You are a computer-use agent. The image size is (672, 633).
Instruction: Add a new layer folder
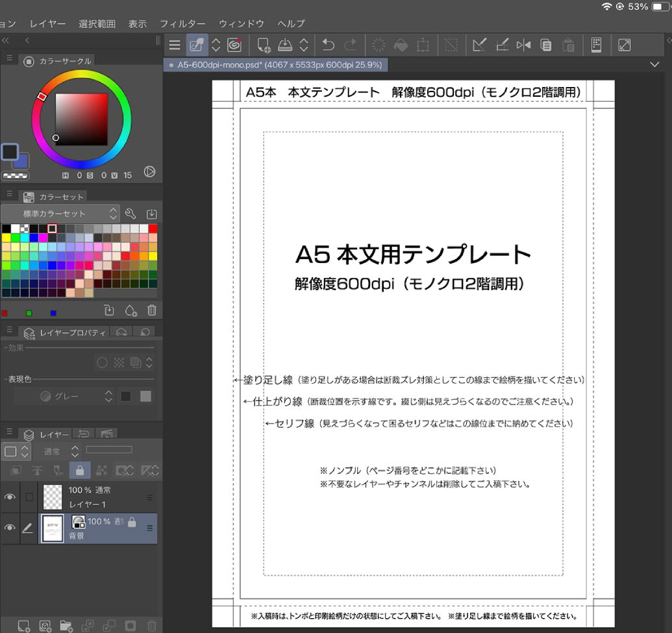click(66, 626)
